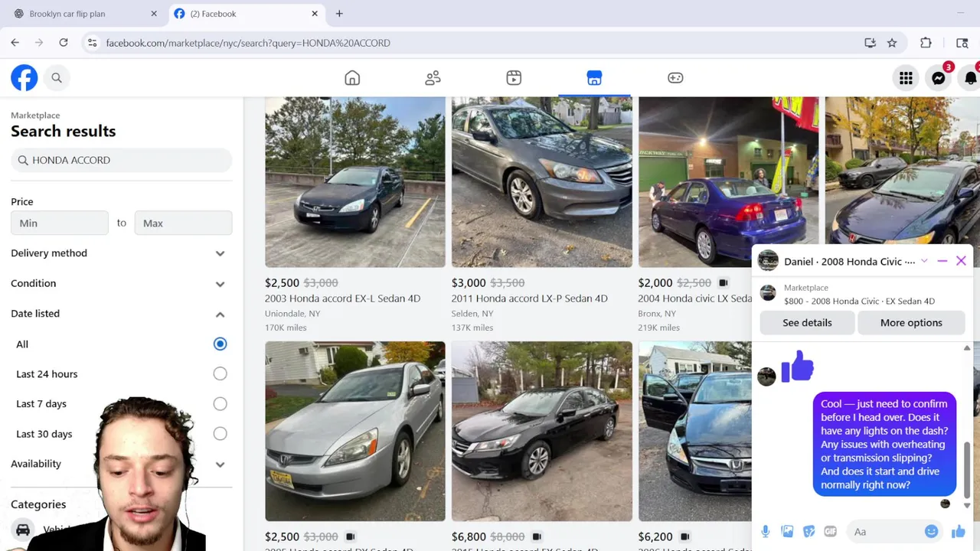980x551 pixels.
Task: Open the silver Accord photo priced $2,500
Action: click(354, 431)
